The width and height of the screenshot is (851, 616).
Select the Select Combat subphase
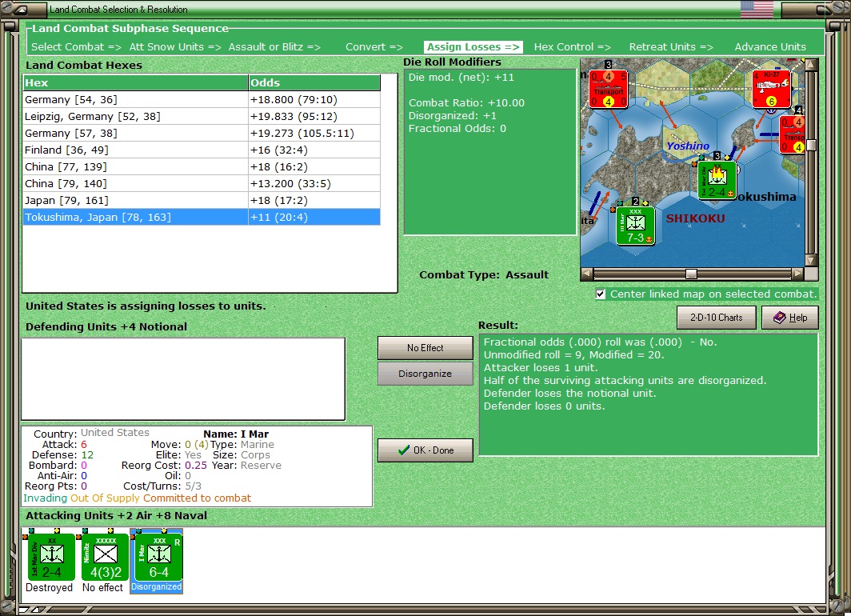tap(76, 47)
